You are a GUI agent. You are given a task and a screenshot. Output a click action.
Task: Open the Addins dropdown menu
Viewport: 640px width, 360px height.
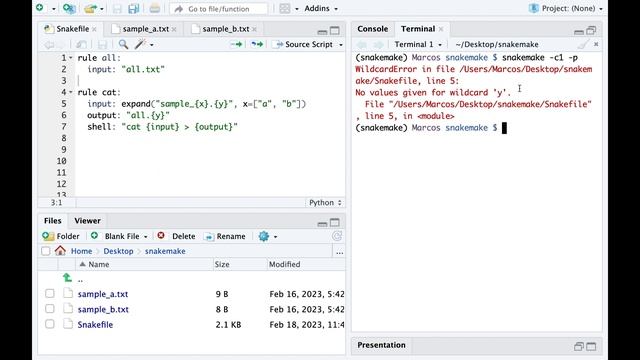coord(321,9)
